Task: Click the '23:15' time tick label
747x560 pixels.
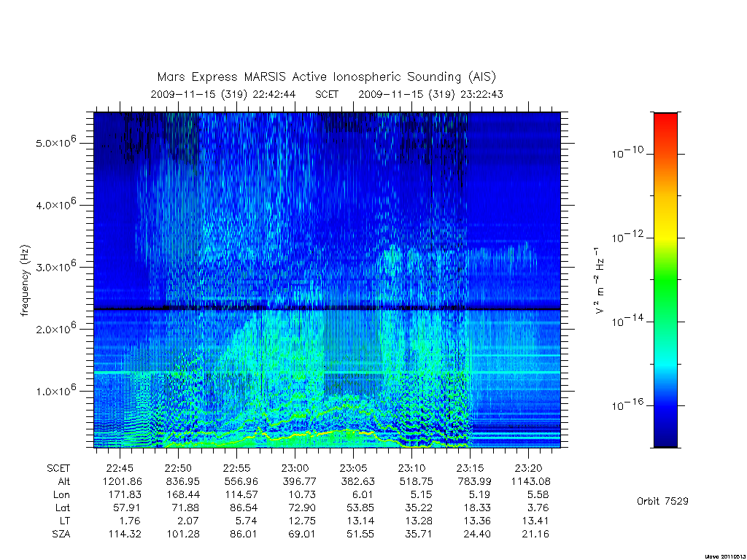Action: click(x=471, y=468)
